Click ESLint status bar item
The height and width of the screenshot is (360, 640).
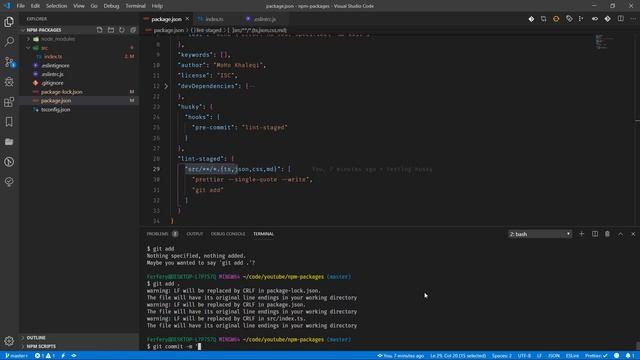point(572,356)
